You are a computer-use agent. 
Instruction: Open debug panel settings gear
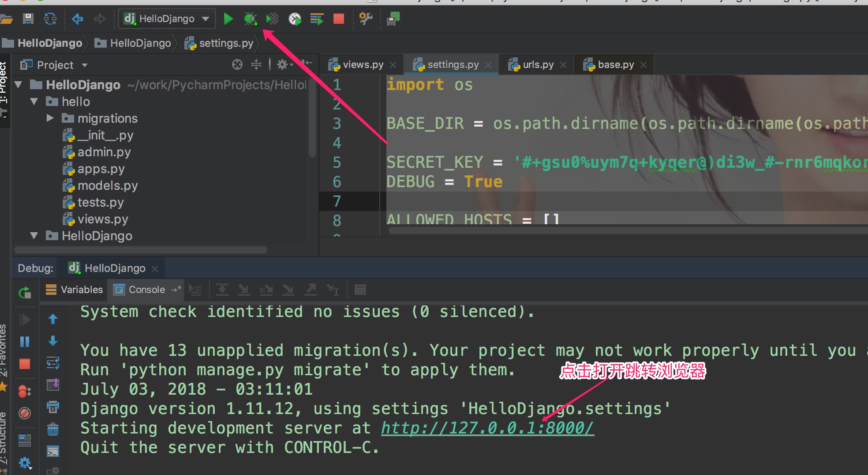25,463
